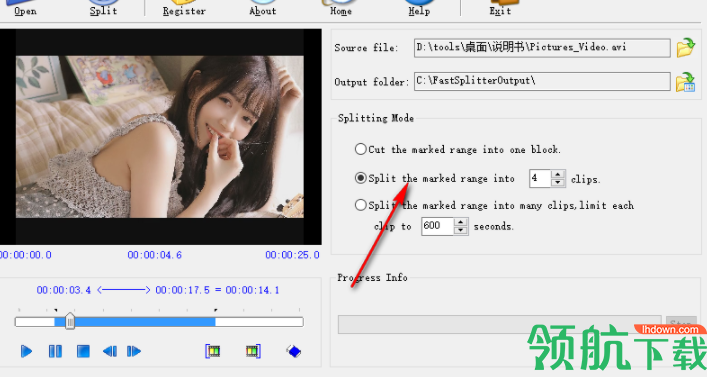Click the Open toolbar button
This screenshot has width=707, height=377.
(x=25, y=9)
